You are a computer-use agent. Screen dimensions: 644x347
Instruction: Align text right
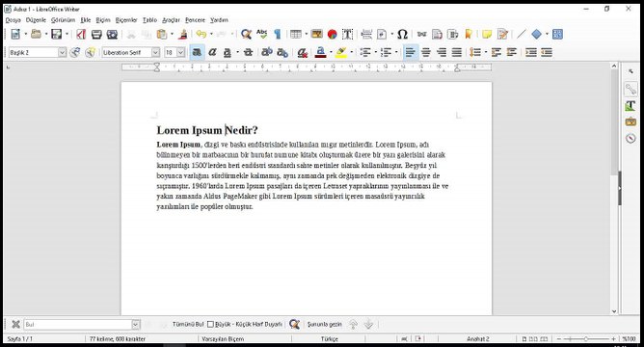[x=442, y=53]
